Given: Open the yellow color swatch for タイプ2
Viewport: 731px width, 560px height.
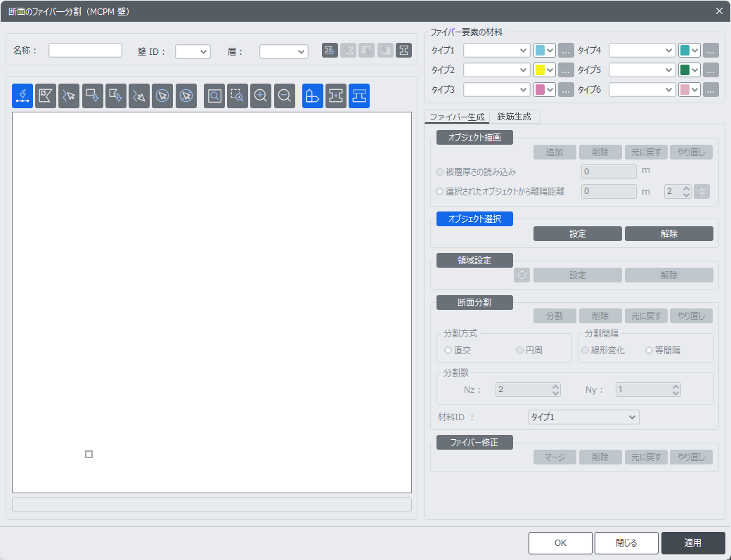Looking at the screenshot, I should 545,70.
